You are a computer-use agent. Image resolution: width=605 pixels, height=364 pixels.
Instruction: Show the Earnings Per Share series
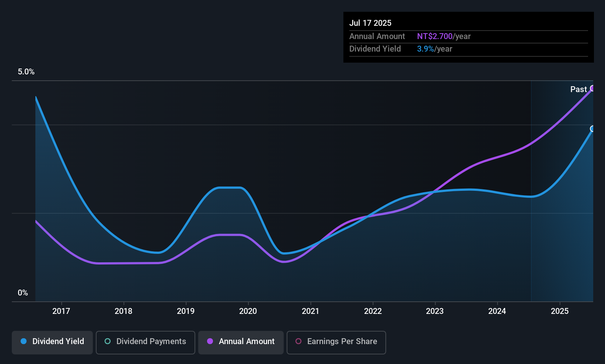[336, 342]
